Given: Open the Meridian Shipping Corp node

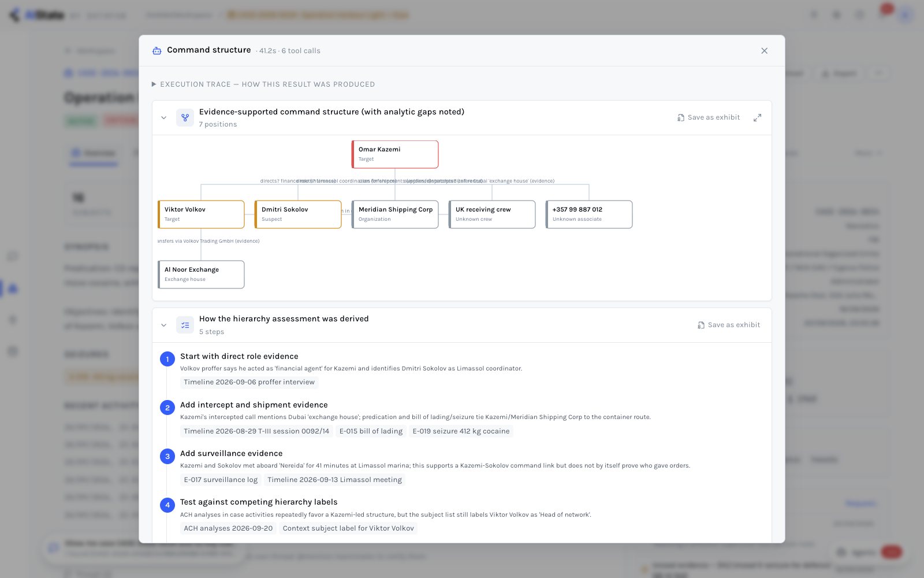Looking at the screenshot, I should click(395, 214).
